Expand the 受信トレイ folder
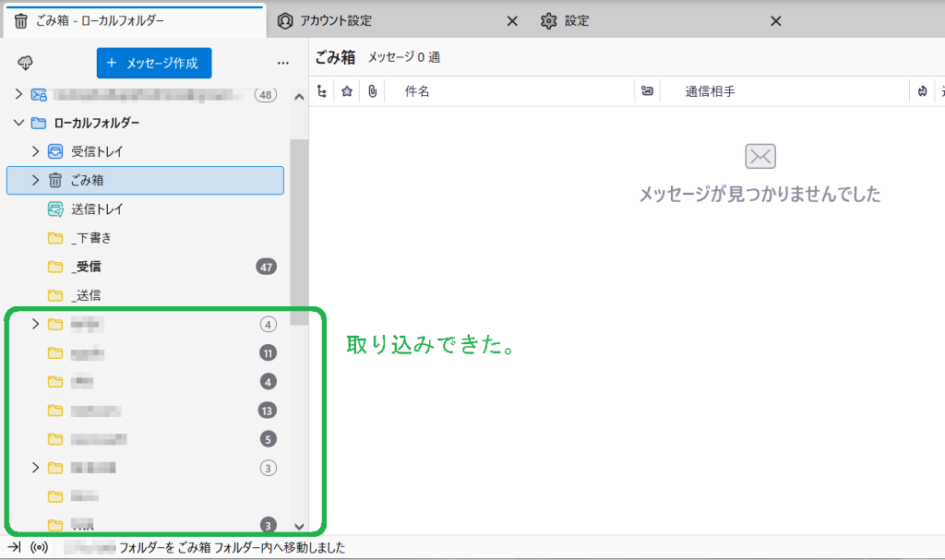The image size is (945, 560). (x=36, y=151)
